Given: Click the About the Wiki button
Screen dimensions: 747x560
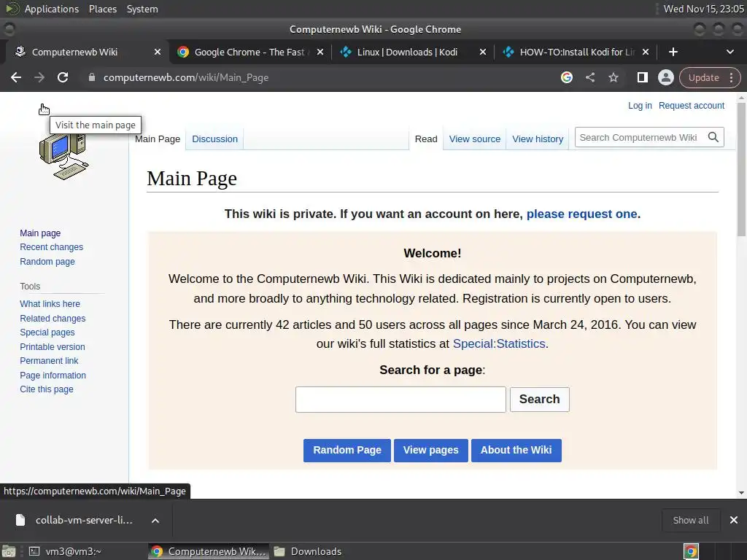Looking at the screenshot, I should 516,451.
